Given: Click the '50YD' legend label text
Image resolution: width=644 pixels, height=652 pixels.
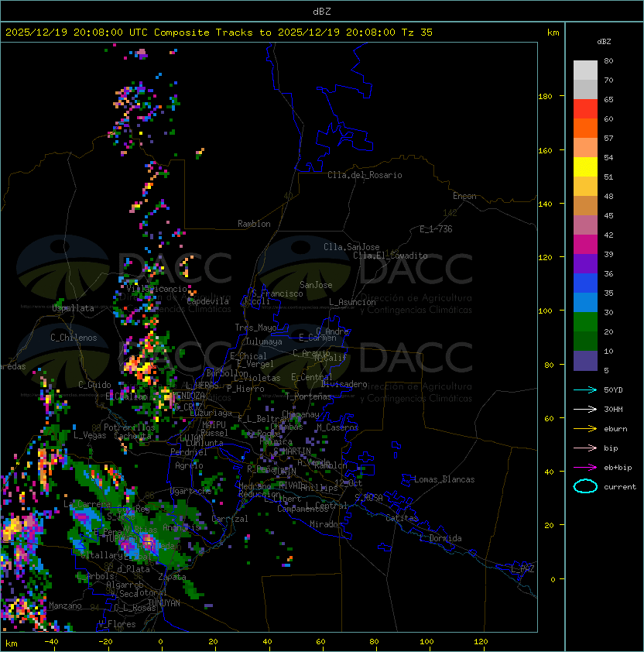Looking at the screenshot, I should 613,390.
